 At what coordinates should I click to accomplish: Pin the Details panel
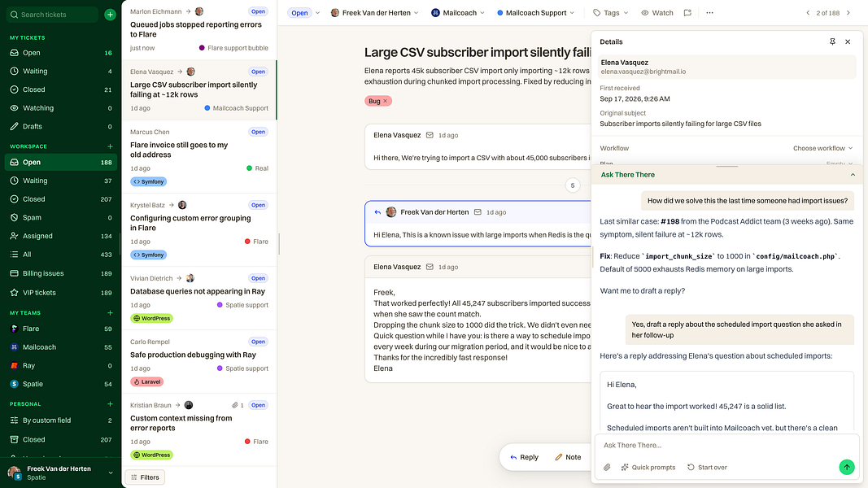click(x=832, y=41)
